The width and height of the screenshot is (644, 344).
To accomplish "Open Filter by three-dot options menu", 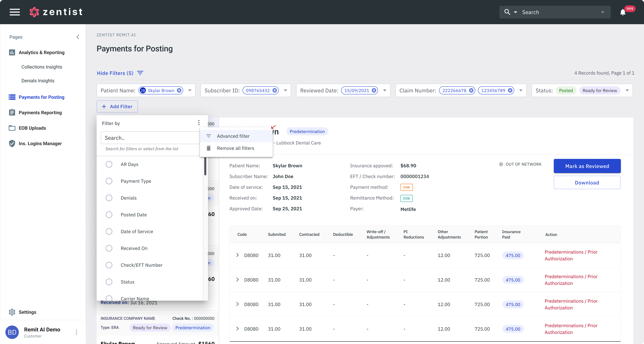I will [x=199, y=123].
